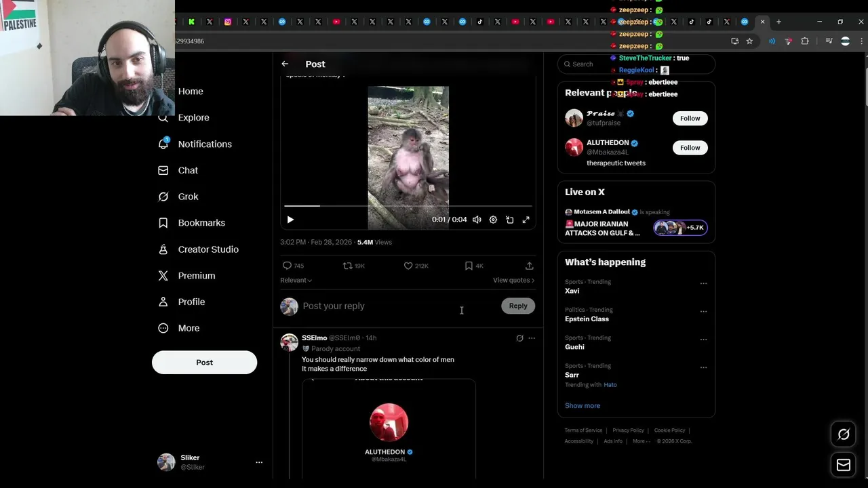The height and width of the screenshot is (488, 868).
Task: Go back using the Post header arrow
Action: (285, 64)
